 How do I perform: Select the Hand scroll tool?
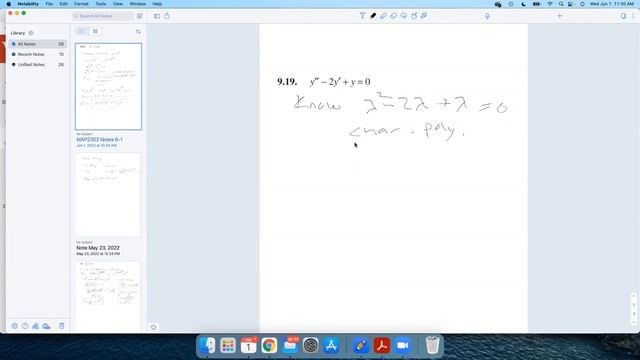click(x=414, y=16)
